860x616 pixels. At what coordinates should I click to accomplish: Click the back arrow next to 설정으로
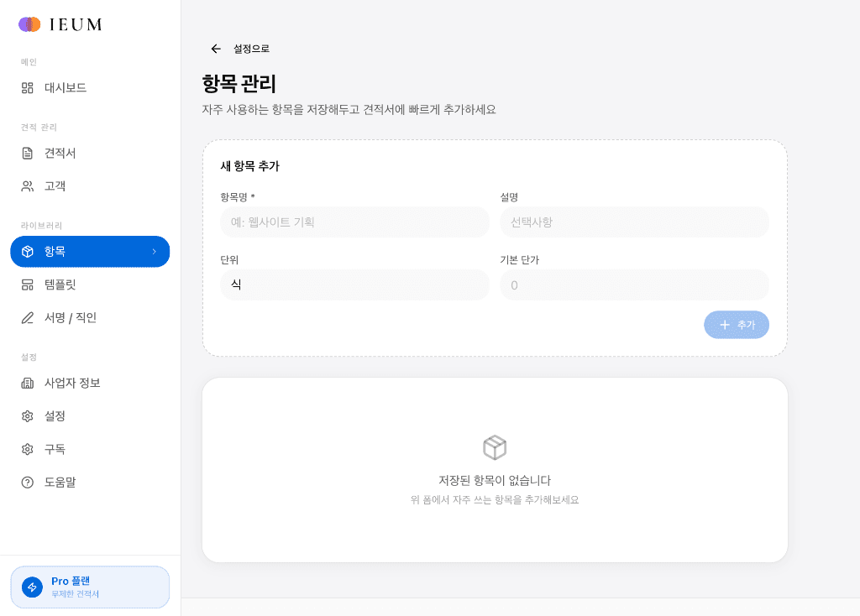[216, 49]
